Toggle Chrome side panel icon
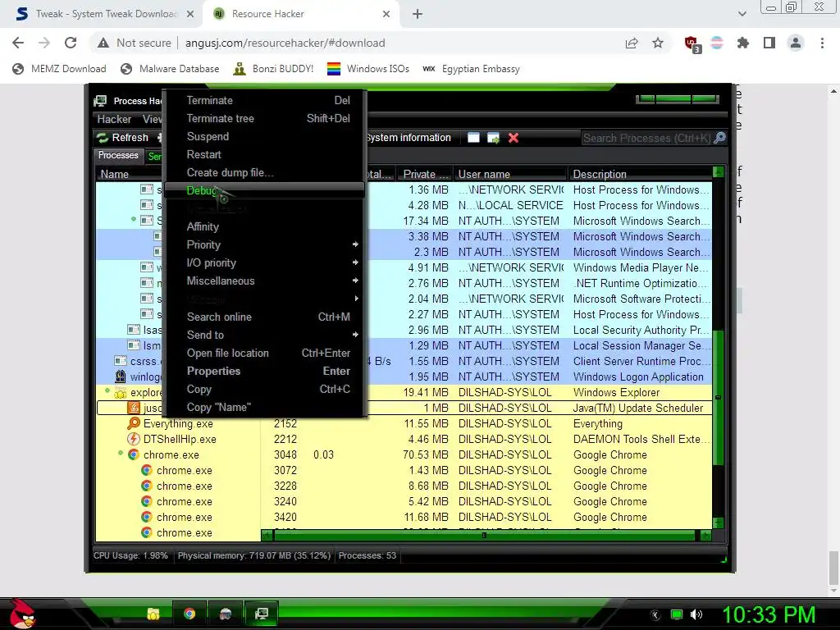This screenshot has width=840, height=630. 769,43
